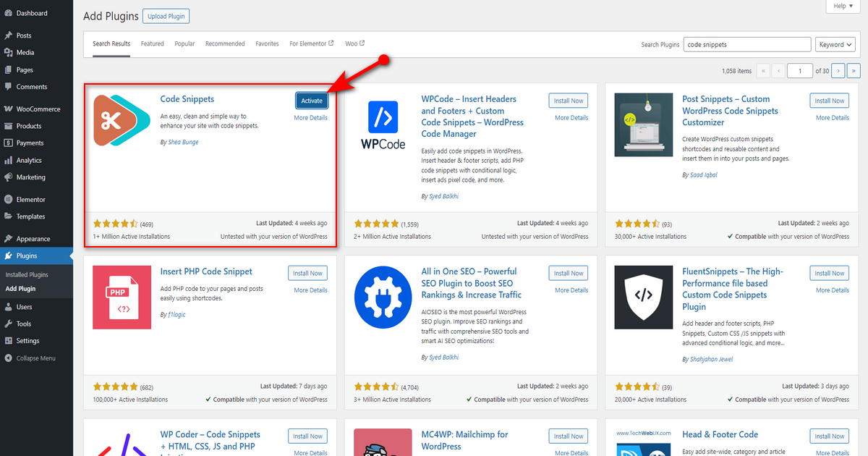868x456 pixels.
Task: Click the Analytics bar chart icon
Action: click(8, 161)
